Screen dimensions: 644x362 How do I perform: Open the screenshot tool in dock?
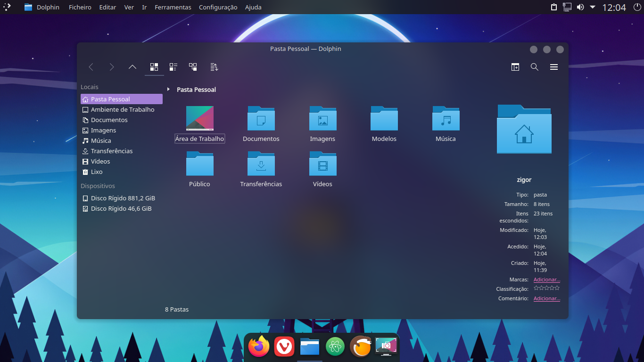click(386, 346)
